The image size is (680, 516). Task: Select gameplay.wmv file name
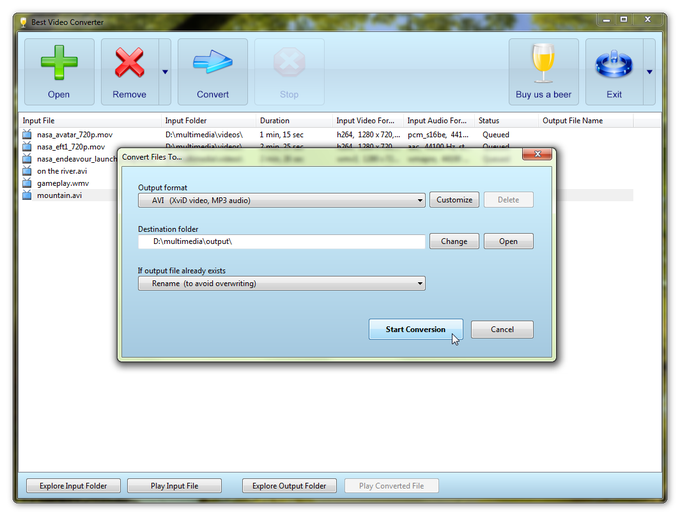pos(63,183)
